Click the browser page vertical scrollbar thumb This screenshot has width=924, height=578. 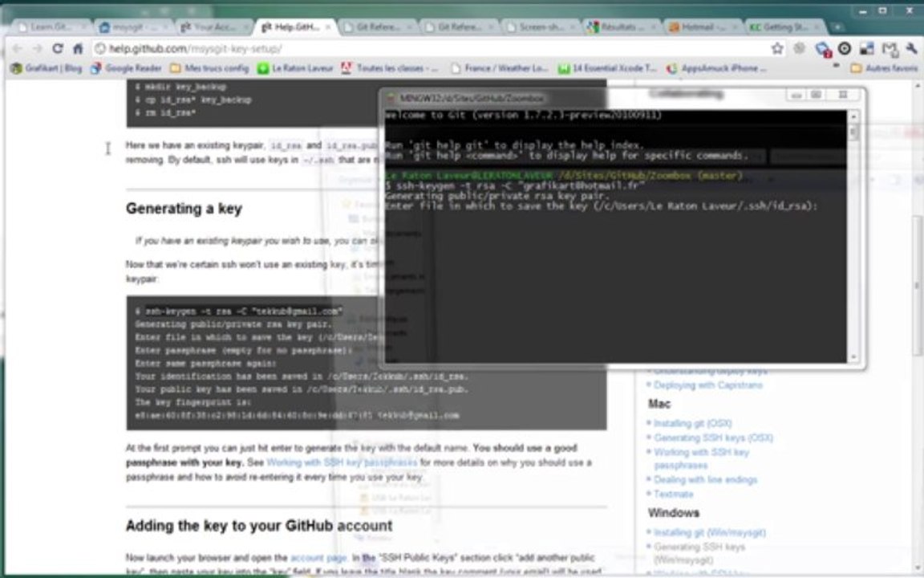click(x=918, y=286)
